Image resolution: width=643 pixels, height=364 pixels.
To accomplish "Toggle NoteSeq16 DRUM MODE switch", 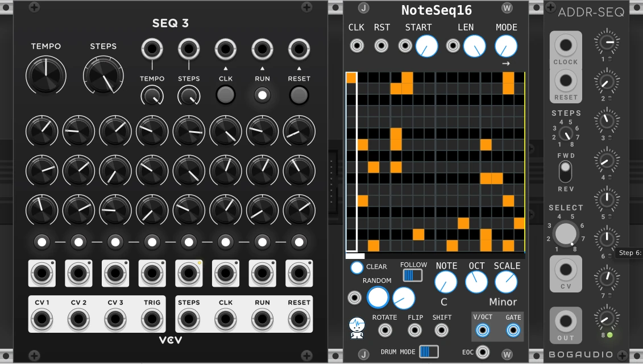I will pos(429,352).
